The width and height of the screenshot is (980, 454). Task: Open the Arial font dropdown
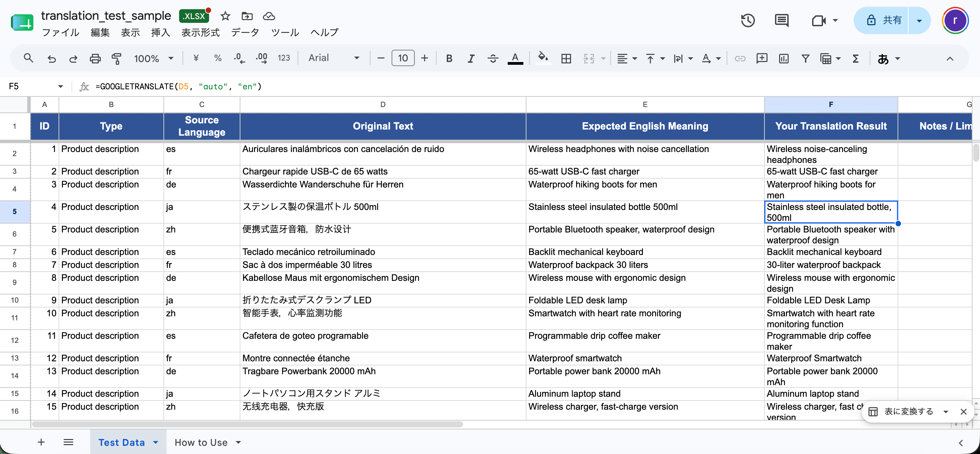coord(334,58)
